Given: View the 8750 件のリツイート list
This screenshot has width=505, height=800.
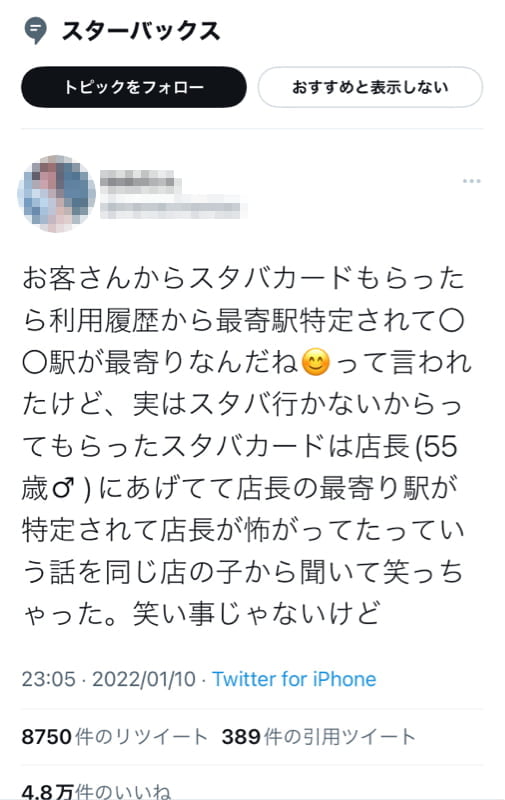Looking at the screenshot, I should click(114, 737).
